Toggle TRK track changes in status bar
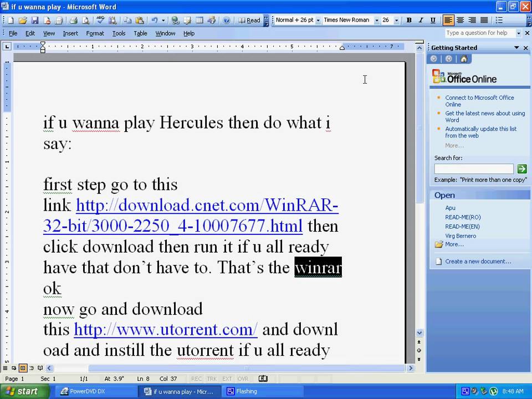 coord(212,378)
